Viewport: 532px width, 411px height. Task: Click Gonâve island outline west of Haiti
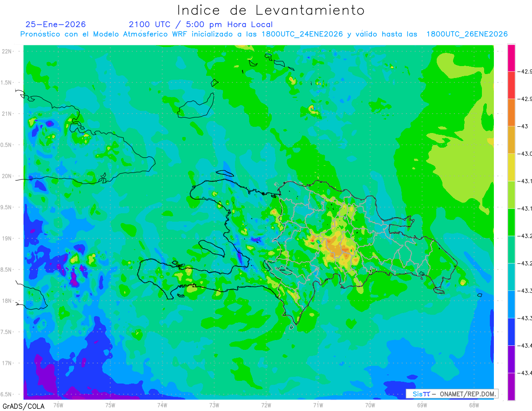click(211, 247)
